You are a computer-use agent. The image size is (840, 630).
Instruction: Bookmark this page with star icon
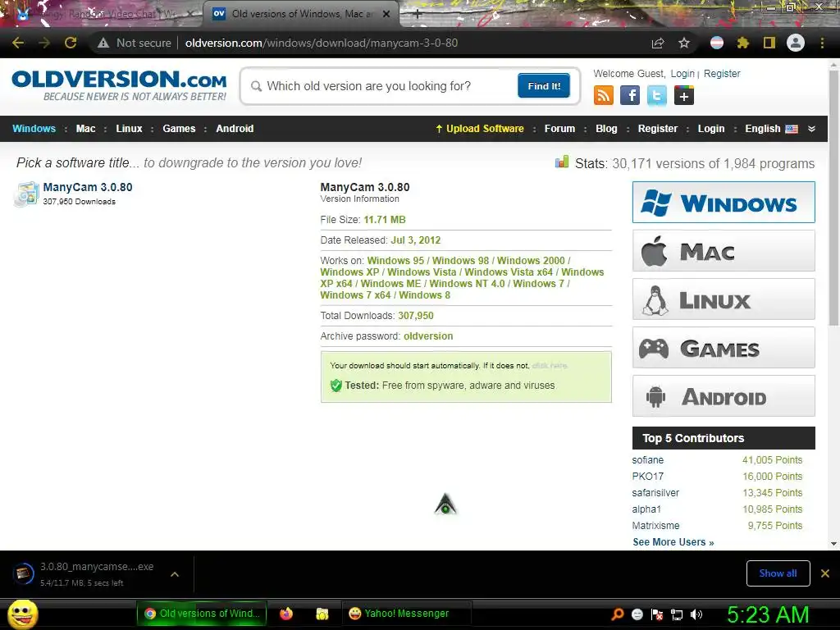pos(684,43)
